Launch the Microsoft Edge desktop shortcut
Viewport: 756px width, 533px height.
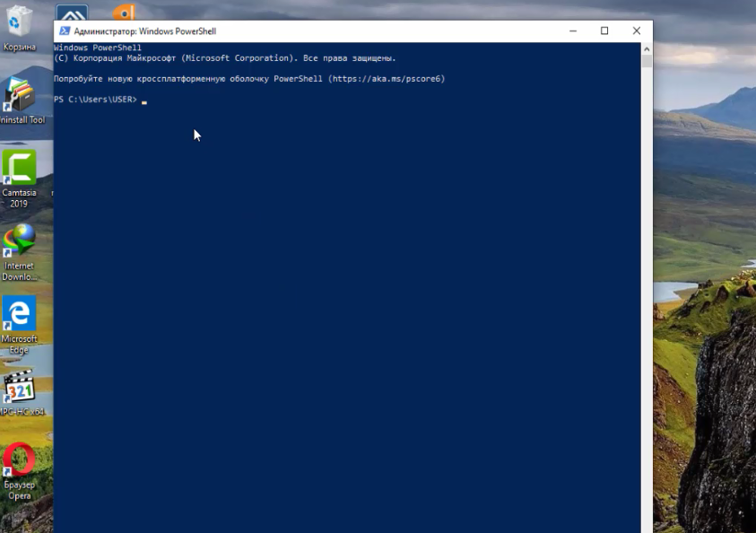point(20,326)
